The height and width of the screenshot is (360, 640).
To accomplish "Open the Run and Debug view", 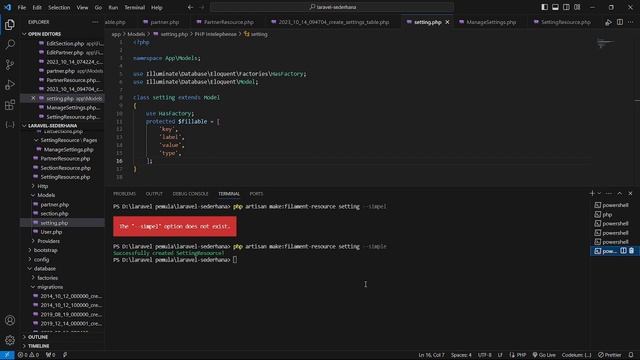I will (10, 84).
